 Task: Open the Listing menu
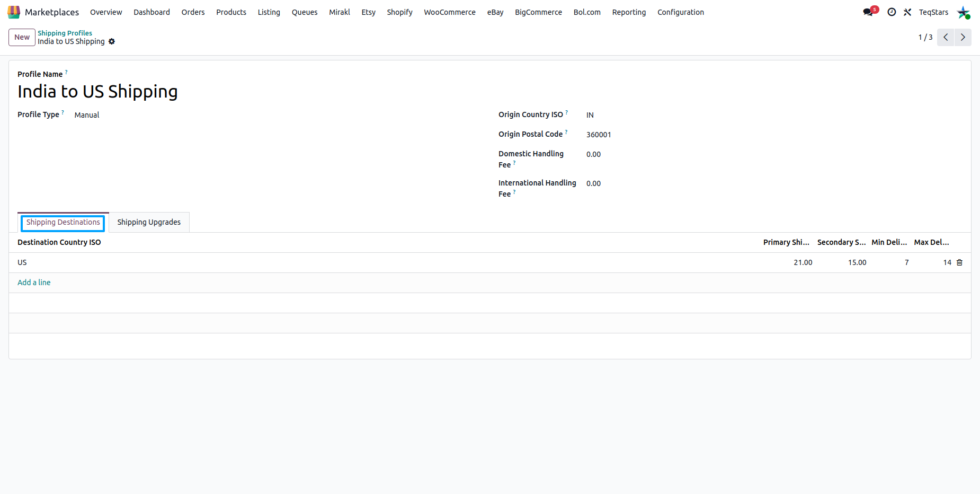click(269, 12)
